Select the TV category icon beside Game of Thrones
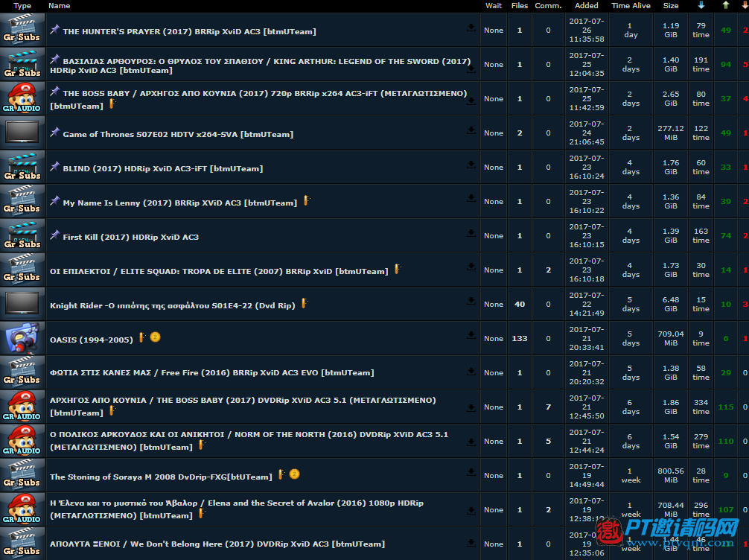Viewport: 749px width, 560px height. click(22, 133)
